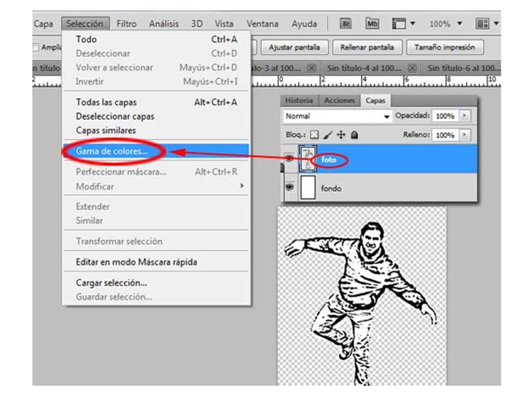Expand the Modificar submenu arrow

pyautogui.click(x=242, y=186)
